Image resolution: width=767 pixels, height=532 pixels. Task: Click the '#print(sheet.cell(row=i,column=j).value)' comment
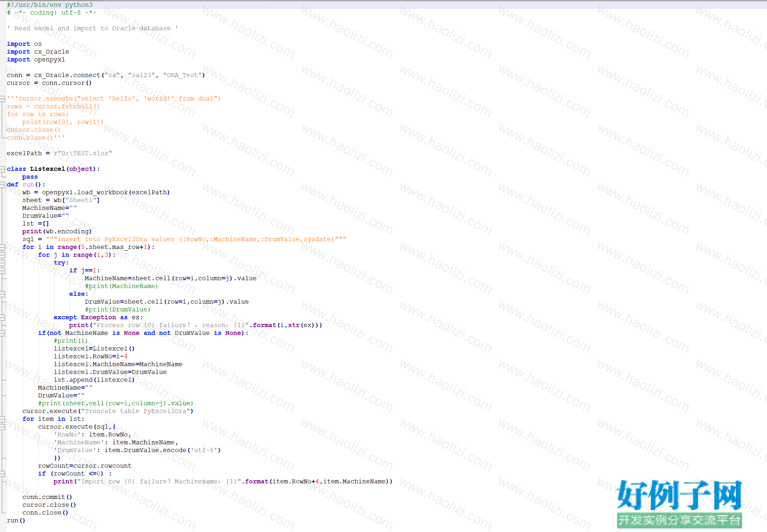click(x=116, y=403)
